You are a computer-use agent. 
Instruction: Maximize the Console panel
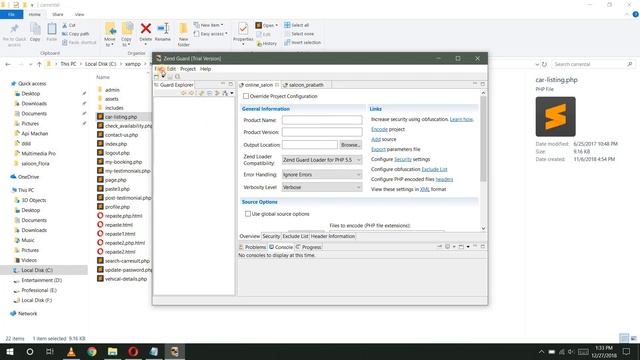[482, 247]
